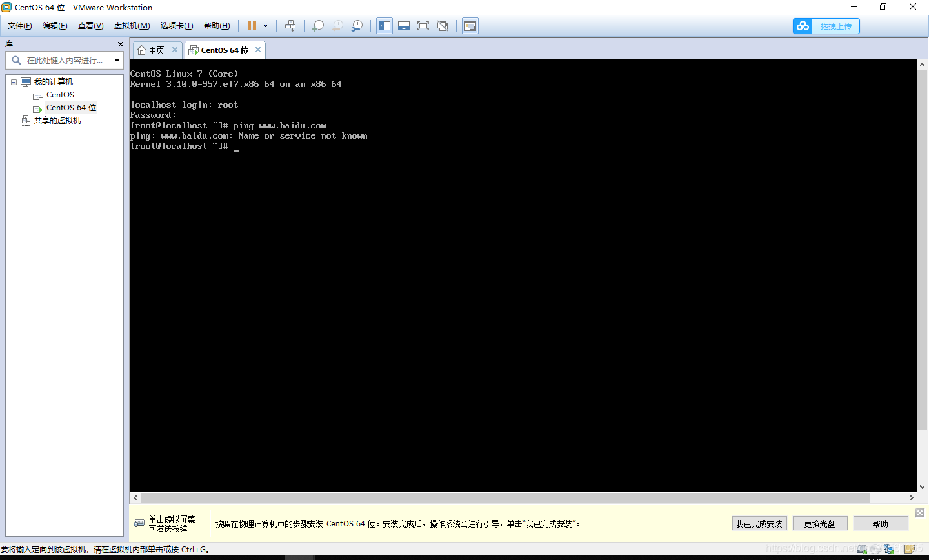Click the send Ctrl+Alt+Del icon in the toolbar
The height and width of the screenshot is (560, 929).
click(x=290, y=26)
